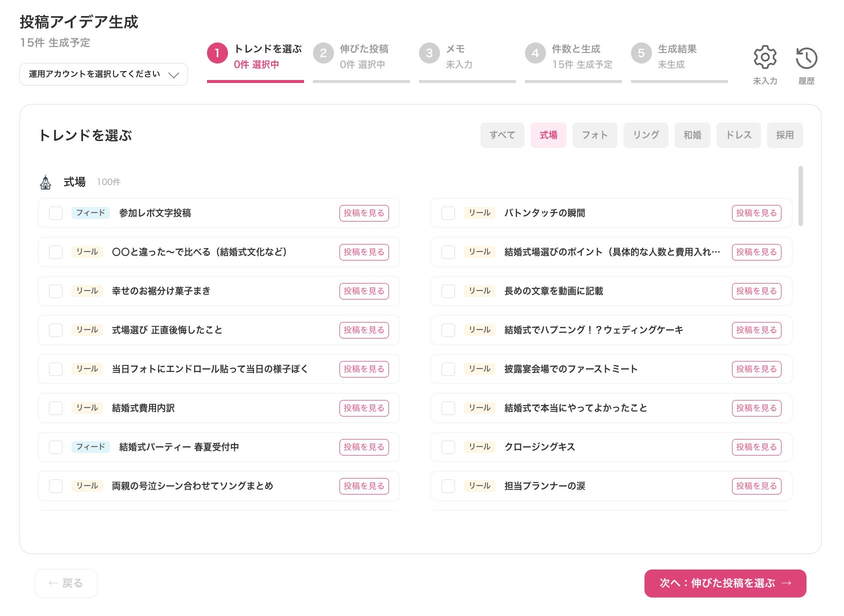Click the step 5 number circle

(x=641, y=53)
